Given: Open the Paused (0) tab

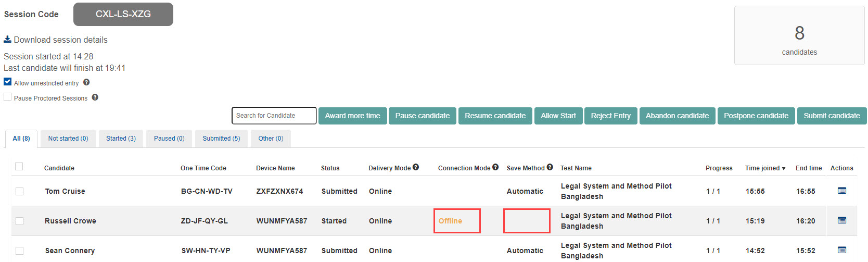Looking at the screenshot, I should 169,139.
